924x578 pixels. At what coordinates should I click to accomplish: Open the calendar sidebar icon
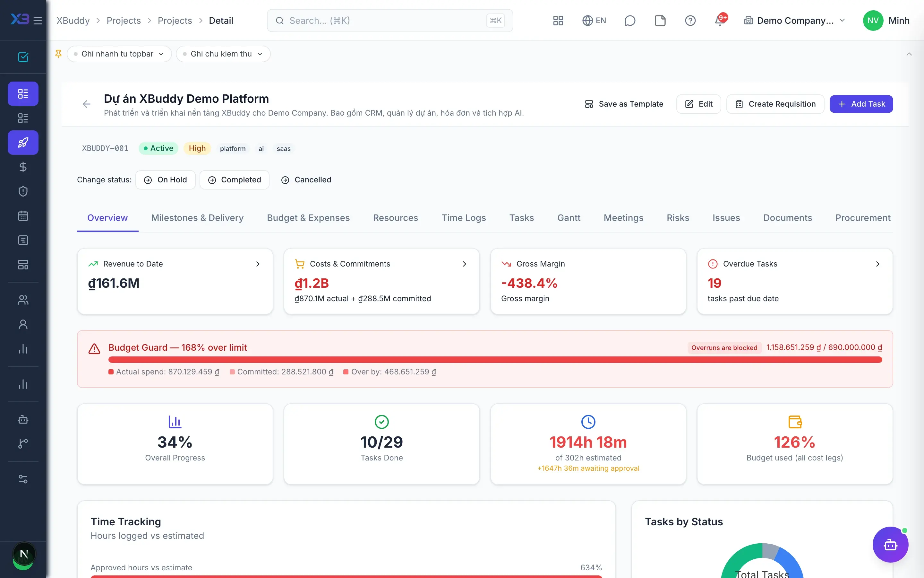(23, 216)
